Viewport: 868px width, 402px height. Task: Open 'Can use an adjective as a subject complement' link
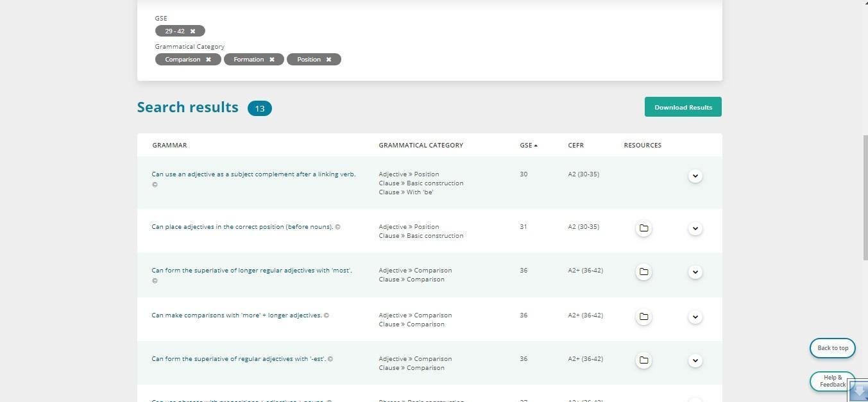click(x=253, y=174)
